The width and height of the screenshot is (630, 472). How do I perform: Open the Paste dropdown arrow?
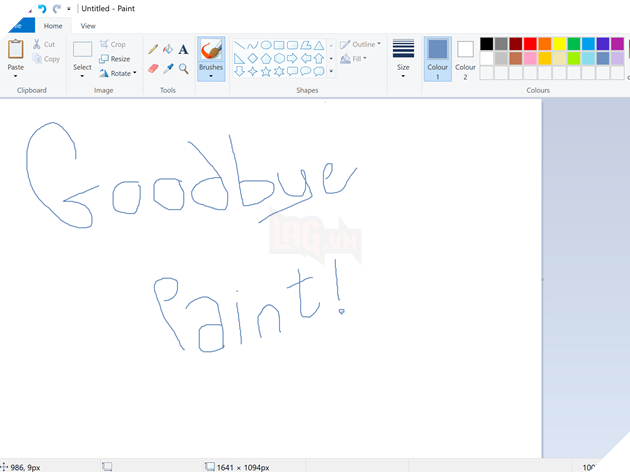click(15, 76)
